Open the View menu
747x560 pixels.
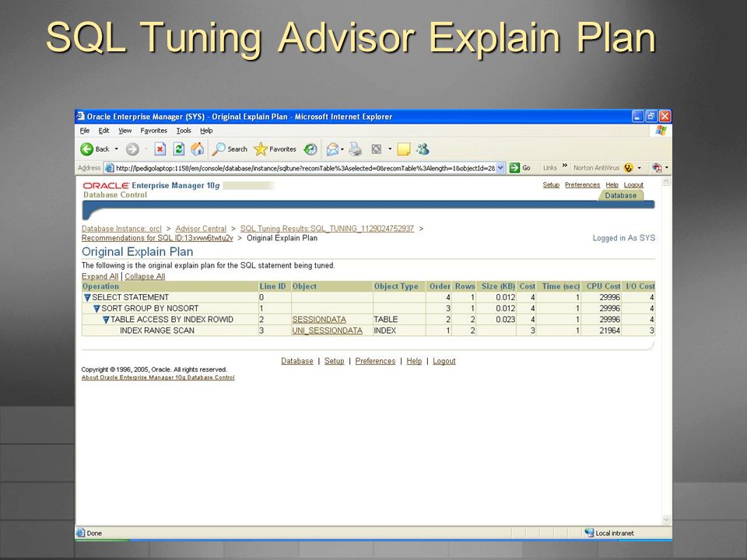124,131
